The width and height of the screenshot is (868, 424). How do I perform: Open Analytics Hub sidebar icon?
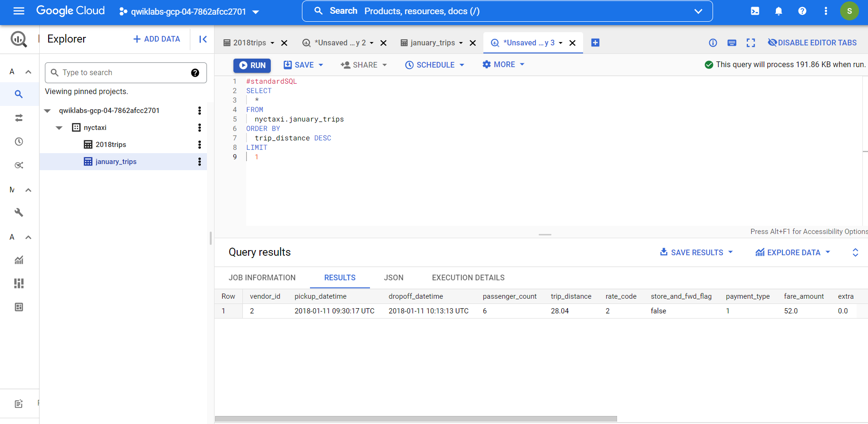[19, 165]
